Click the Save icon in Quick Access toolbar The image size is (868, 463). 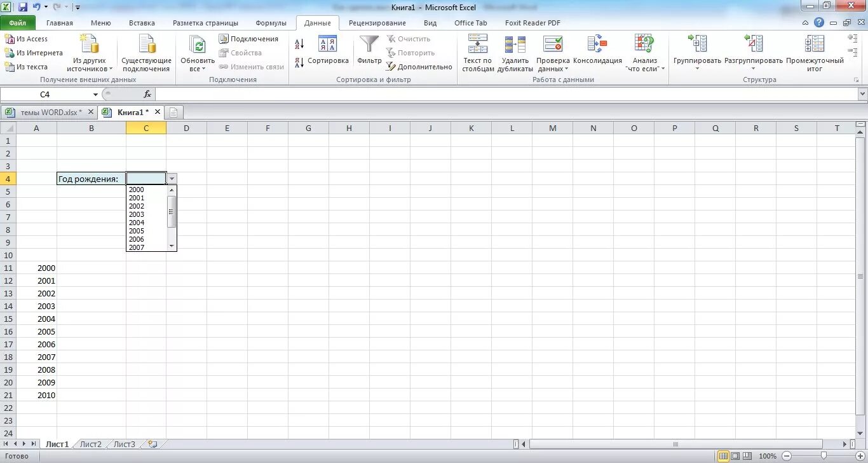(x=23, y=7)
